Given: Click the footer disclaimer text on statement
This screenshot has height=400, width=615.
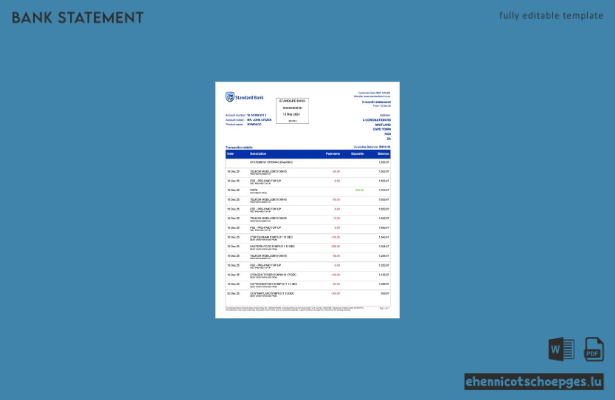Looking at the screenshot, I should (295, 309).
